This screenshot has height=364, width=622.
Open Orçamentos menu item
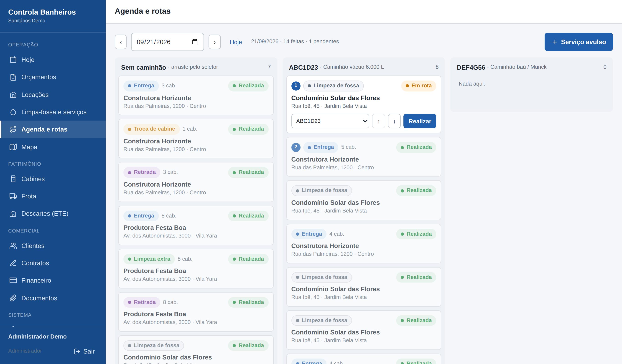53,77
